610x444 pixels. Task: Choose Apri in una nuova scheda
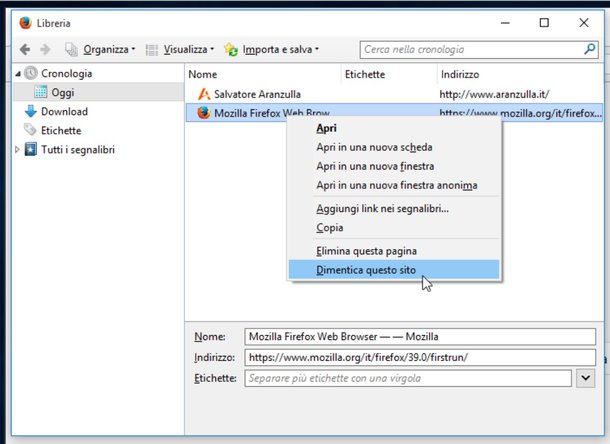tap(394, 147)
